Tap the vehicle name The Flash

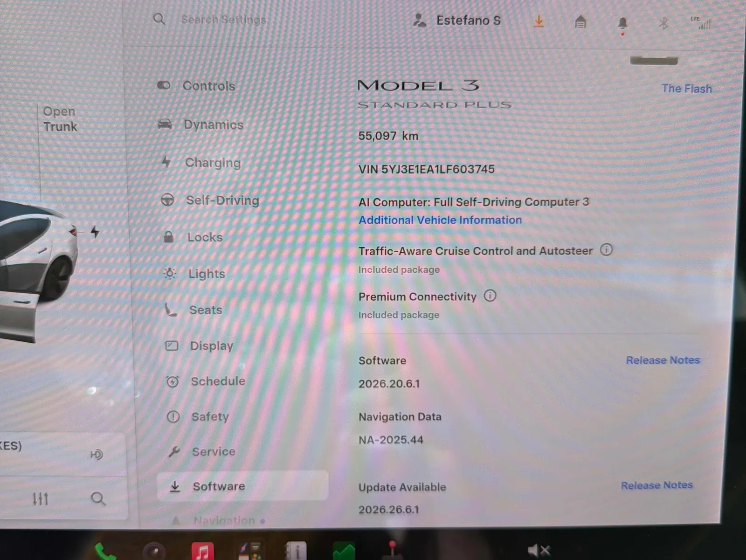point(686,89)
